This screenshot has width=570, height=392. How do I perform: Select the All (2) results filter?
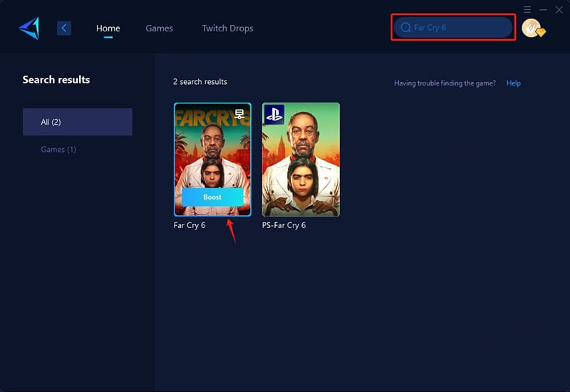click(77, 122)
